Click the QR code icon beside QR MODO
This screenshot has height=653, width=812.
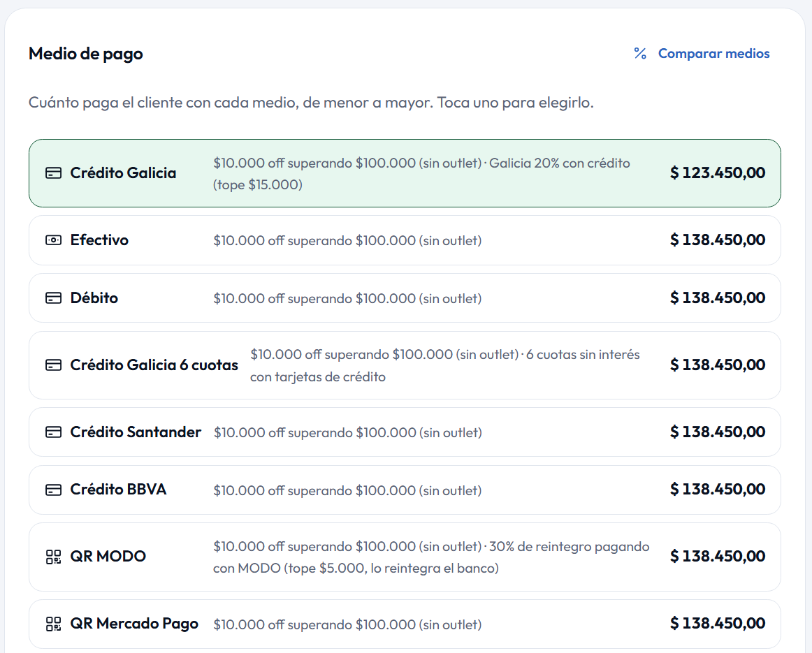click(53, 557)
